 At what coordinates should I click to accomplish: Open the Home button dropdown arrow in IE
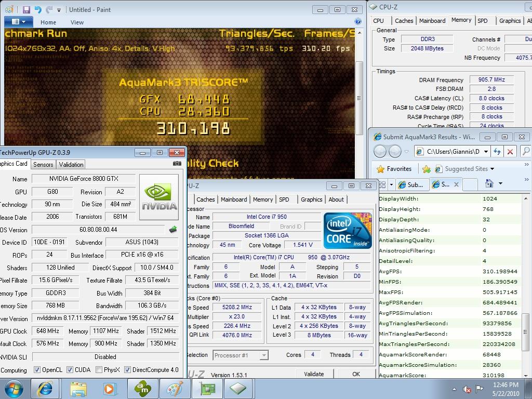(x=500, y=184)
